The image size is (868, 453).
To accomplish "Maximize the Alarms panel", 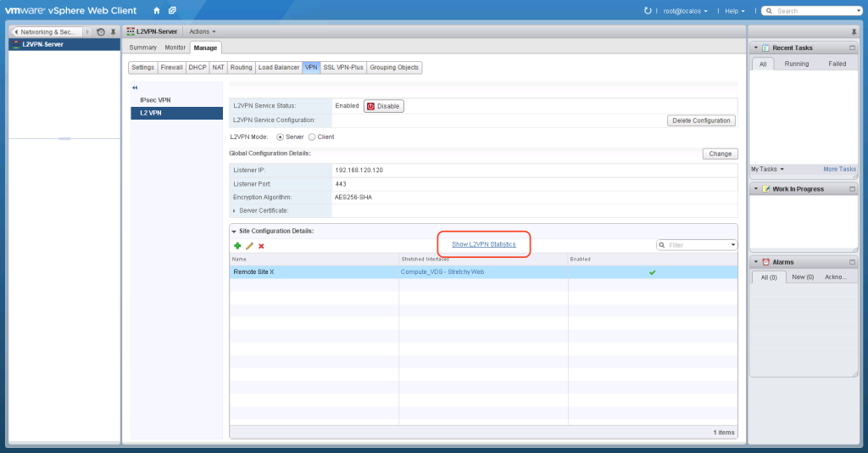I will pos(852,262).
